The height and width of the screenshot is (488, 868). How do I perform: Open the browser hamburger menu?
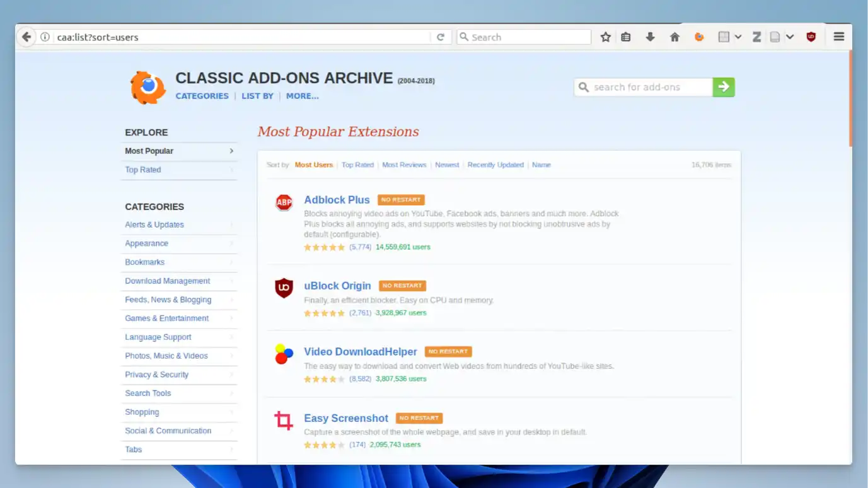point(838,37)
